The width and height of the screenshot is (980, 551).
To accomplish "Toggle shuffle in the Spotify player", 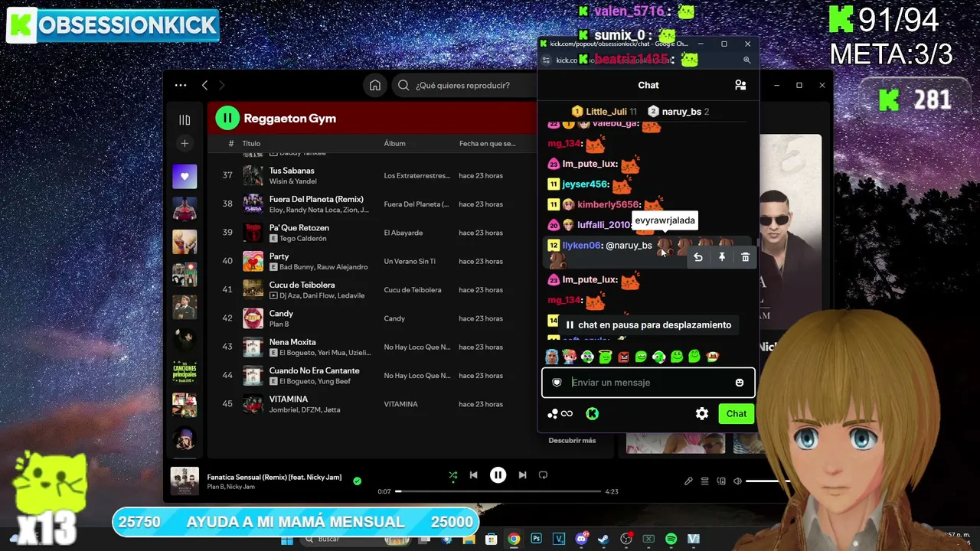I will click(x=452, y=475).
